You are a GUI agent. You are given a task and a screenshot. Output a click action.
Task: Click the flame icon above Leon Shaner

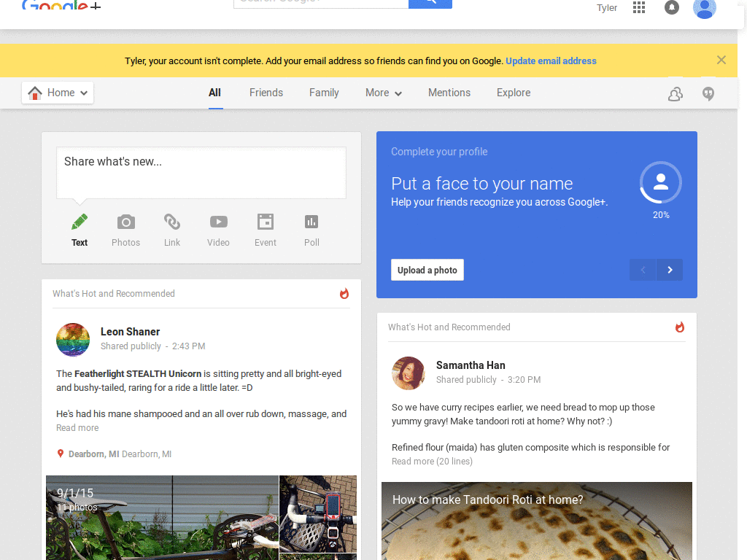344,294
